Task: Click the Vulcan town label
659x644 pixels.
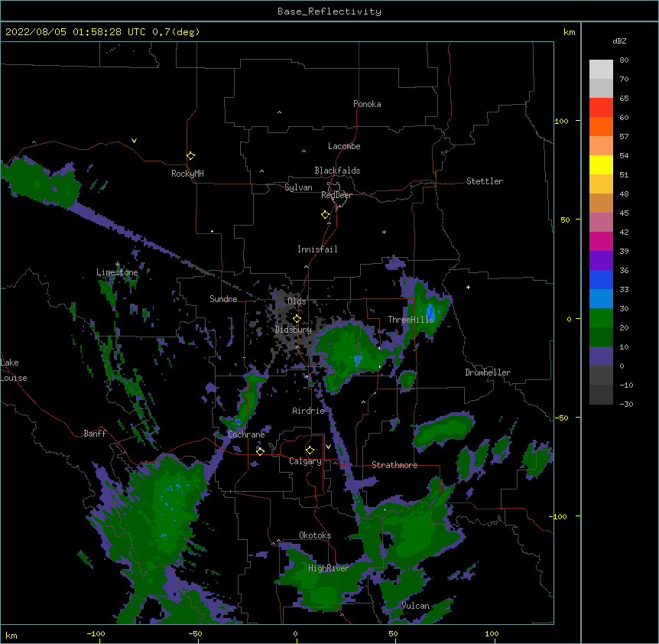Action: tap(415, 606)
